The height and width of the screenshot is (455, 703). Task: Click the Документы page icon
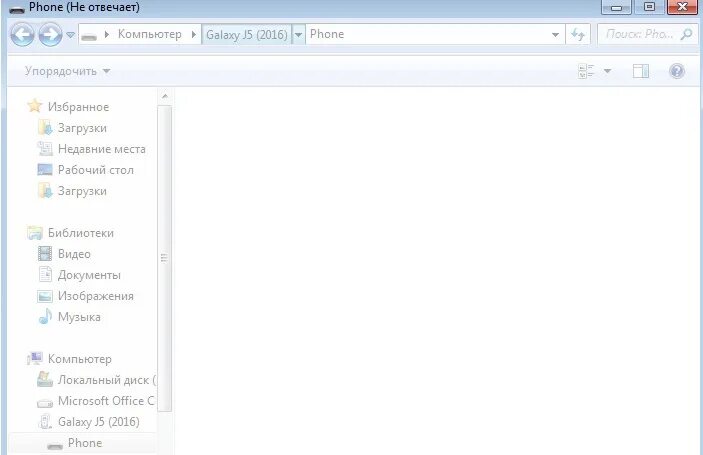(x=45, y=274)
